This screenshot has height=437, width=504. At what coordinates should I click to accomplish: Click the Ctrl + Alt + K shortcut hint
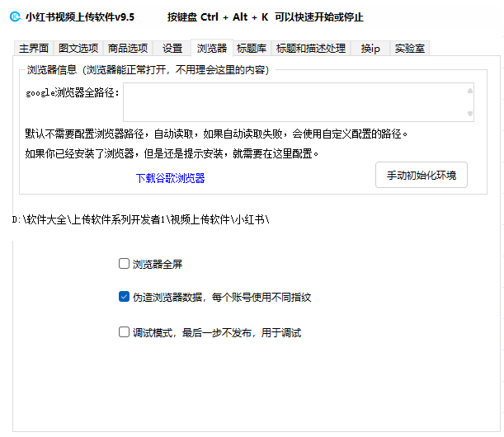pos(265,16)
